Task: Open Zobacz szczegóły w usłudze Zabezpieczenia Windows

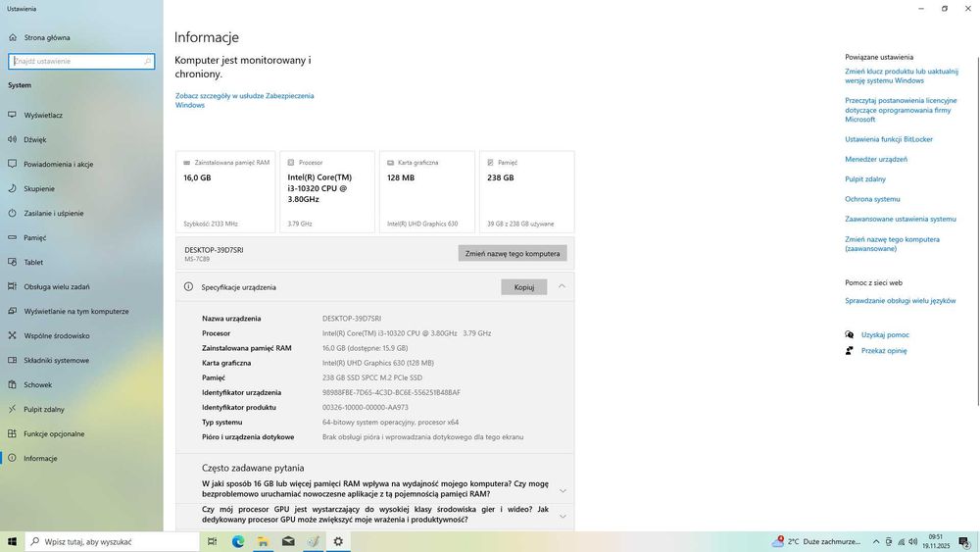Action: point(244,100)
